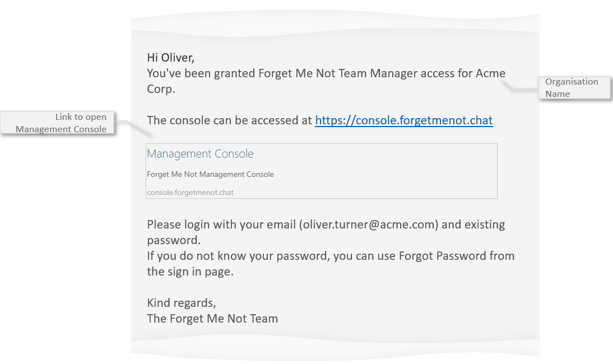613x364 pixels.
Task: Click the grey console.forgetmenot.chat domain in preview card
Action: [x=190, y=193]
